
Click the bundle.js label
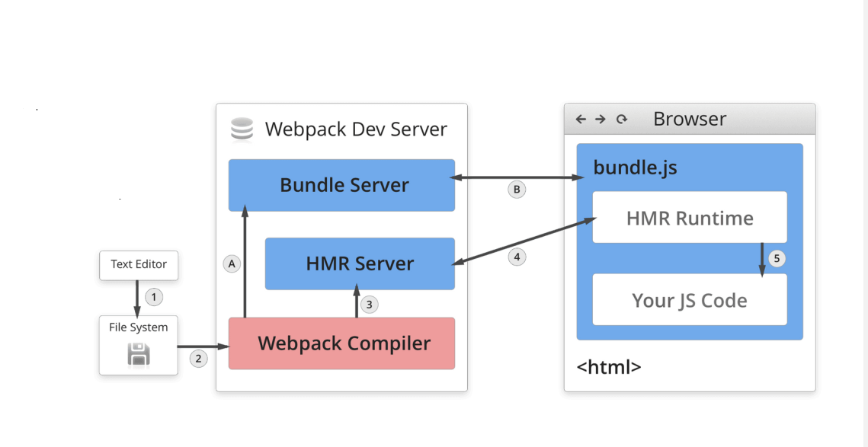(635, 168)
